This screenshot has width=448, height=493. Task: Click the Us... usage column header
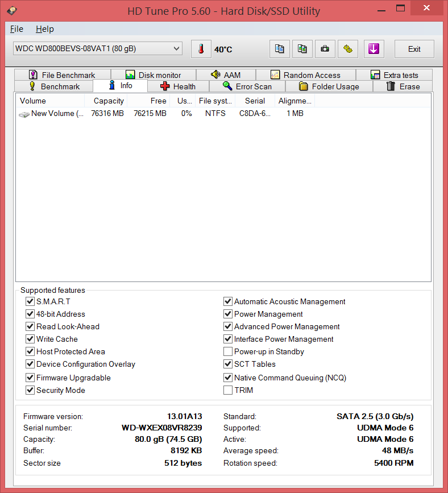click(182, 101)
